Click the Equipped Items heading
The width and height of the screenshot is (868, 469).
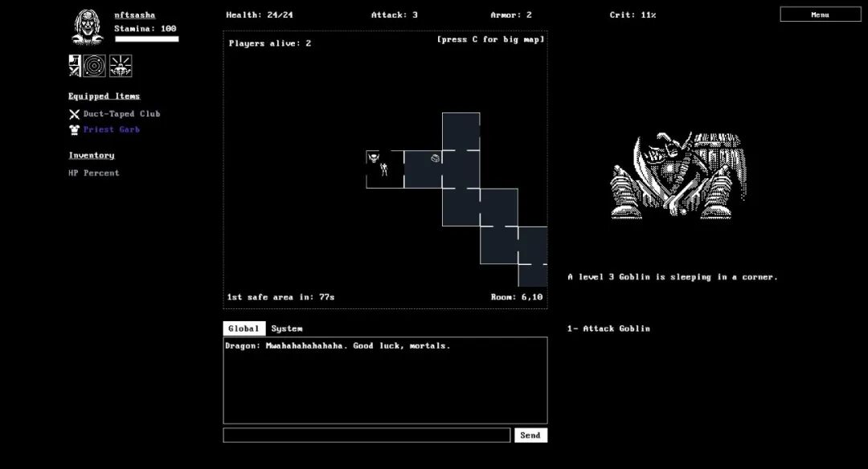pos(104,96)
